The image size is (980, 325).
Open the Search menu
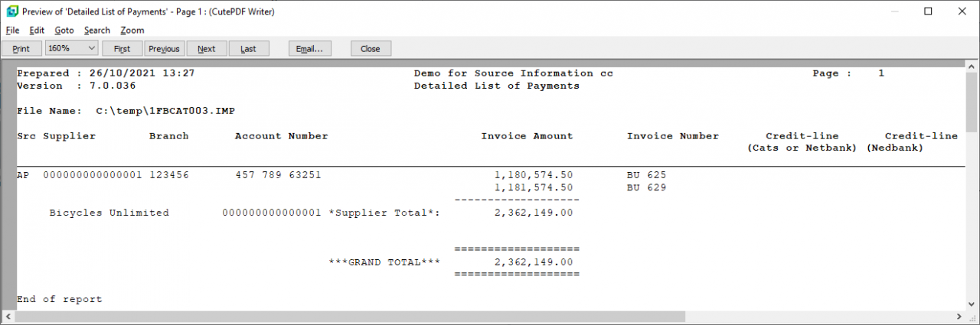97,31
